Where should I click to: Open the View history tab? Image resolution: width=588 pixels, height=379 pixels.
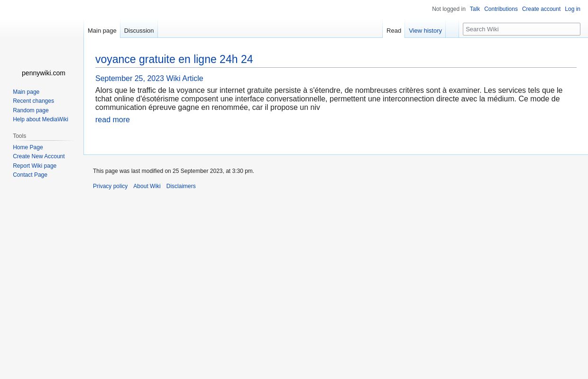point(425,30)
